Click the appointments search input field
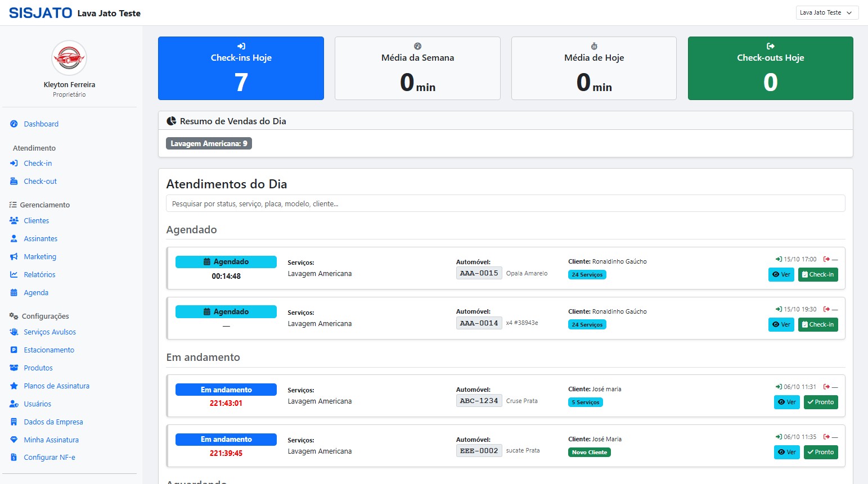Viewport: 868px width, 484px height. 505,203
